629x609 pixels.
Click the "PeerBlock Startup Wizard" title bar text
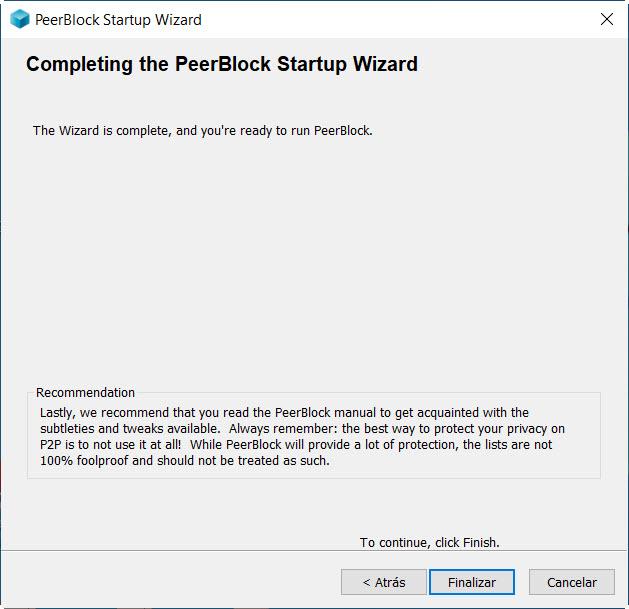click(118, 19)
